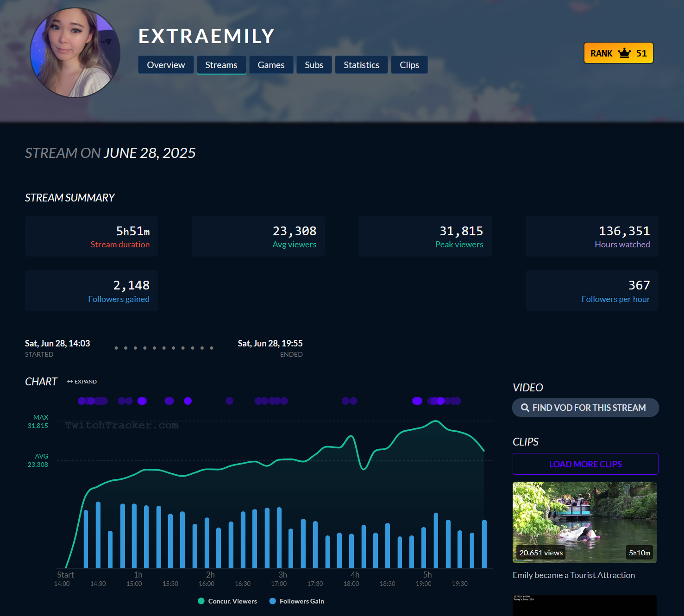Click the 31,815 Peak viewers card

click(x=425, y=236)
